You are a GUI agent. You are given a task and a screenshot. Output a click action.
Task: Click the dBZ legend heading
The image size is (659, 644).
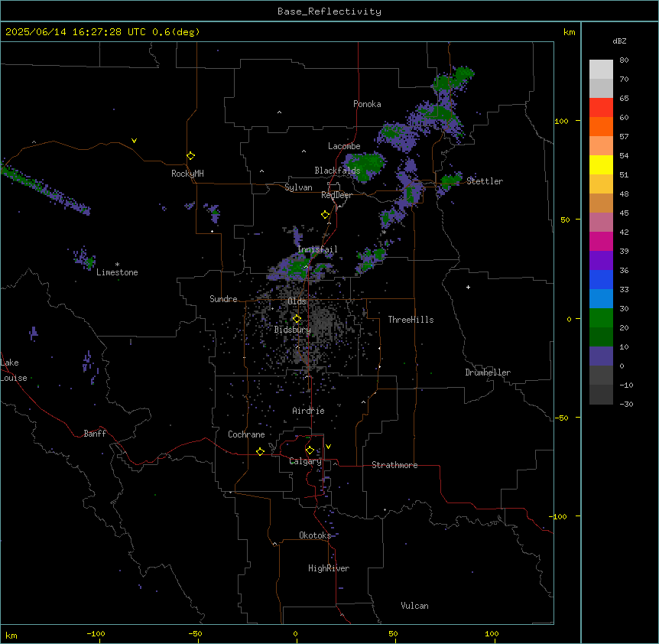[x=619, y=41]
